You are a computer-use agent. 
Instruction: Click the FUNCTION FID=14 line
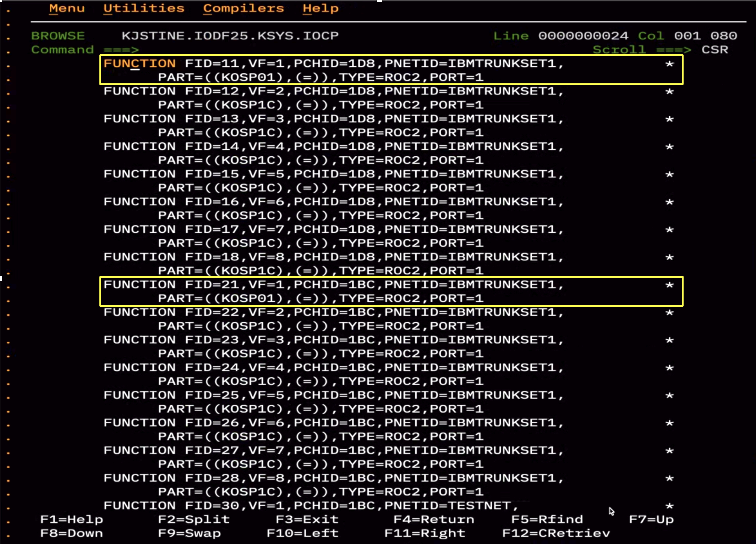click(334, 146)
